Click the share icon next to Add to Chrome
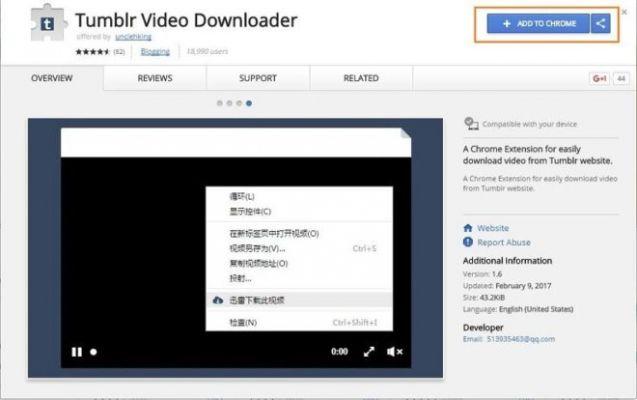 point(600,24)
